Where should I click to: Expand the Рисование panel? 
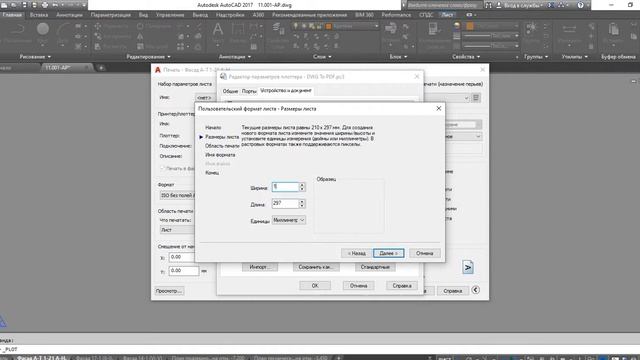(x=35, y=57)
